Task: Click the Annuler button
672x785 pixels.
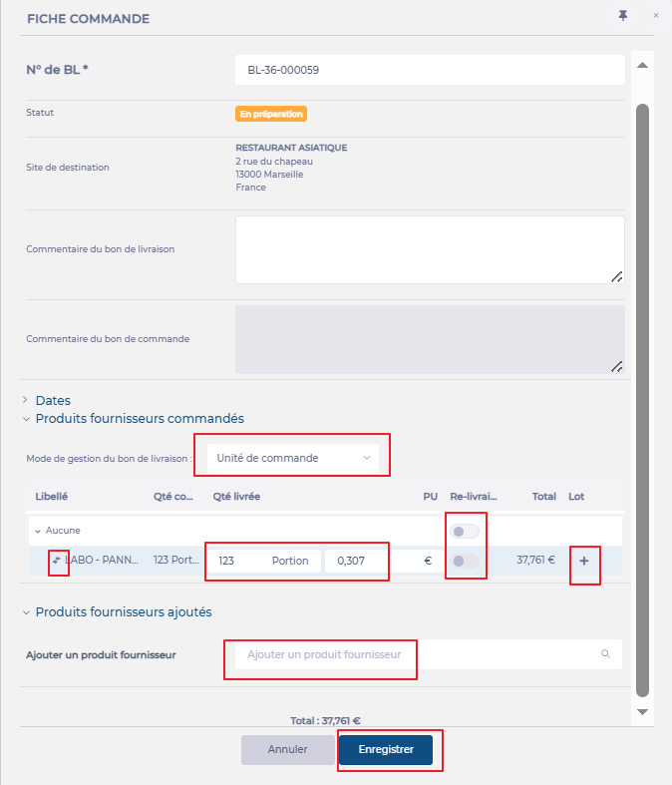Action: point(287,750)
